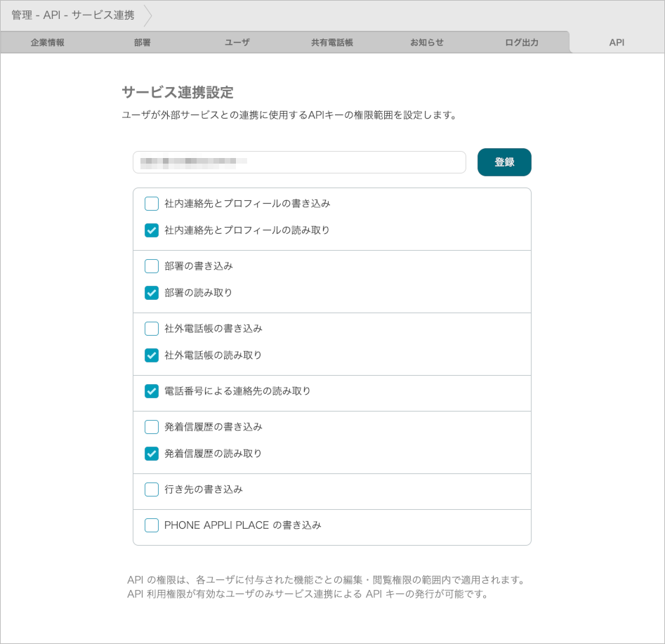
Task: Check the 部署の書き込み checkbox
Action: coord(152,266)
